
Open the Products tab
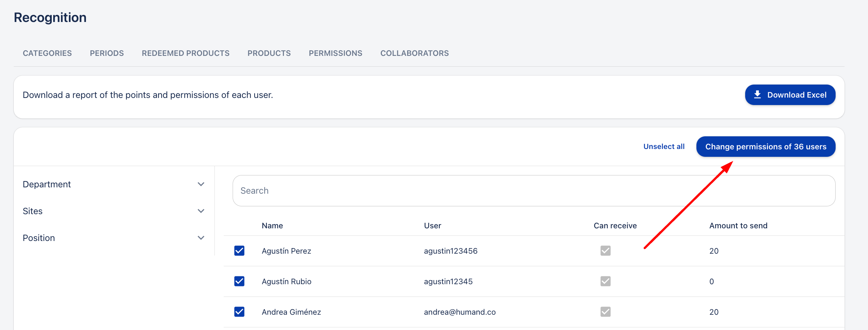coord(269,53)
